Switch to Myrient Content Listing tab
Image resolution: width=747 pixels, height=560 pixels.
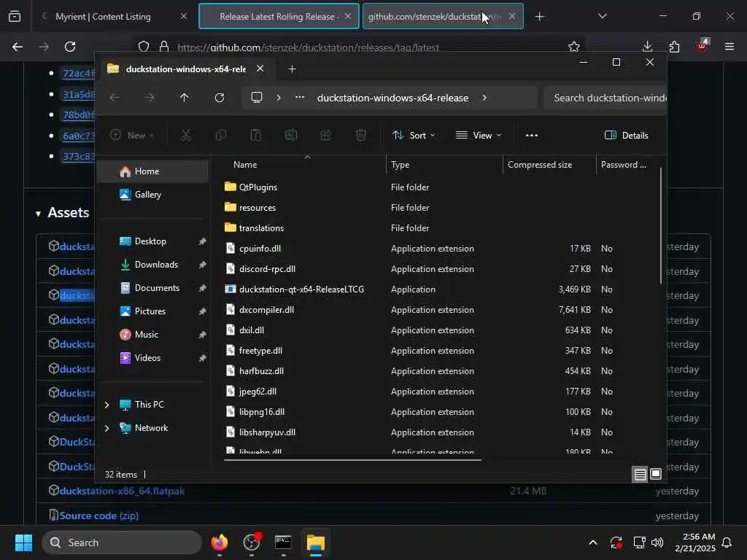[103, 17]
